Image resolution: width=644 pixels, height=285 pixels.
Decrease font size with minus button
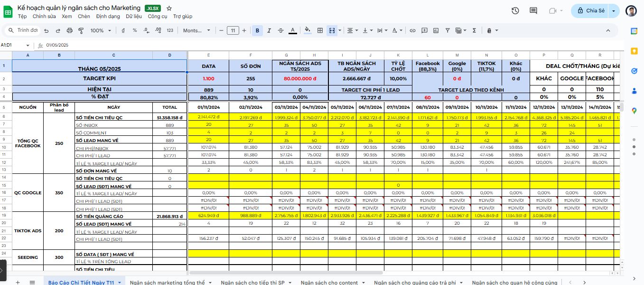221,30
